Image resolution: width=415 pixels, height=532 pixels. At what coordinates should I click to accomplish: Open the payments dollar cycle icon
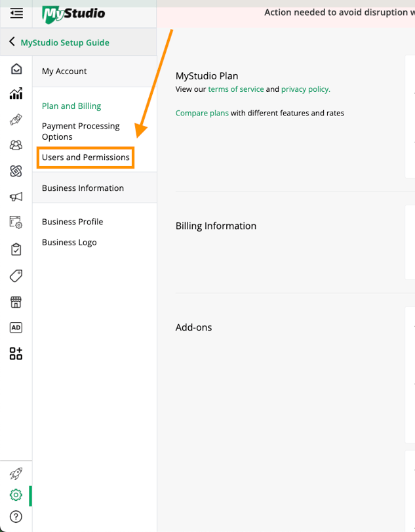pyautogui.click(x=16, y=171)
